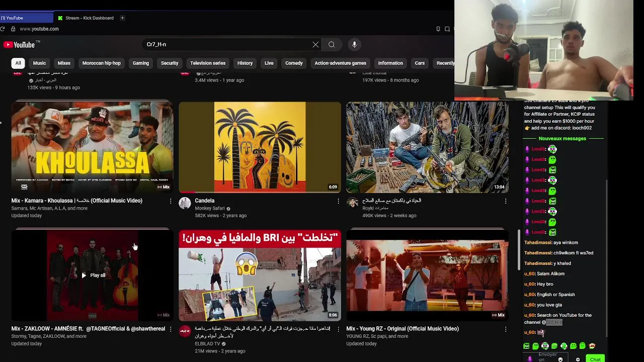Filter feed by Mixes chip
Screen dimensions: 644x362
64,63
